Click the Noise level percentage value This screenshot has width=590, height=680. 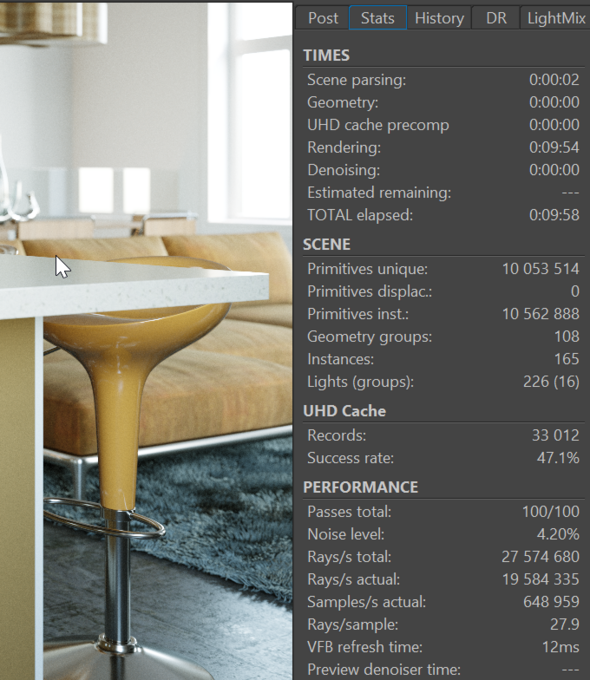(558, 534)
